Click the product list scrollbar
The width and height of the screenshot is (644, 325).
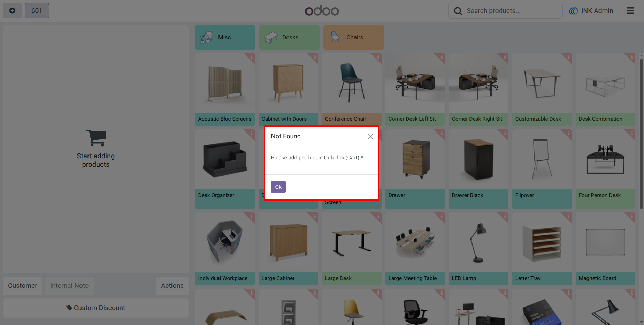[641, 134]
